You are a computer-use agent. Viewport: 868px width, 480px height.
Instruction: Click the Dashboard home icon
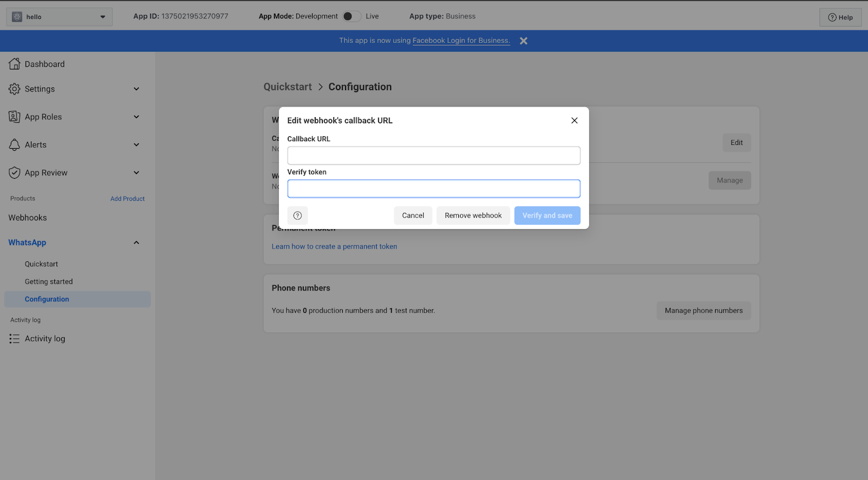[x=15, y=64]
